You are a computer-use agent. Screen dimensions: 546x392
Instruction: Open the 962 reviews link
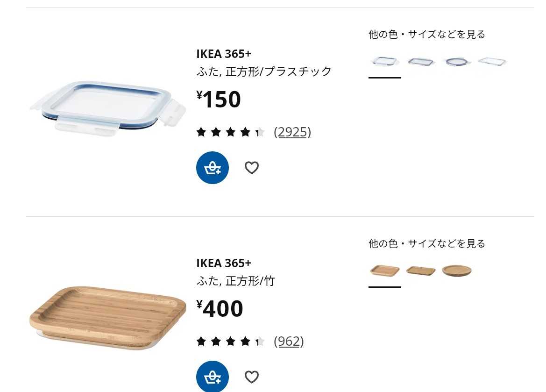click(x=289, y=341)
